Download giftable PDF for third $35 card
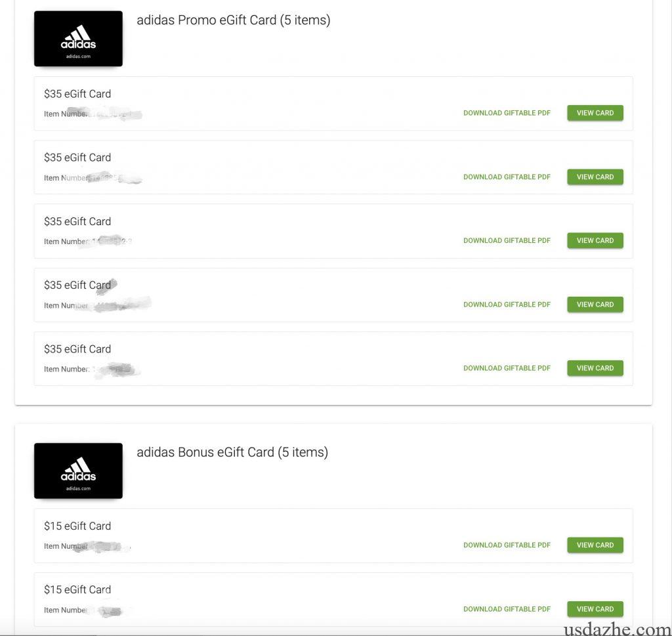The height and width of the screenshot is (636, 672). [x=507, y=240]
